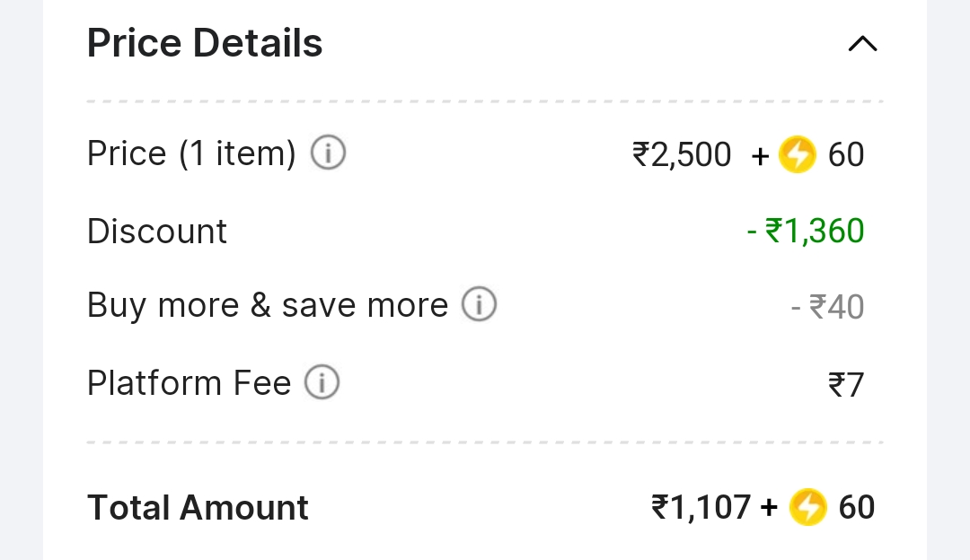This screenshot has height=560, width=970.
Task: Tap the SuperCoin icon in Price row
Action: pos(797,155)
